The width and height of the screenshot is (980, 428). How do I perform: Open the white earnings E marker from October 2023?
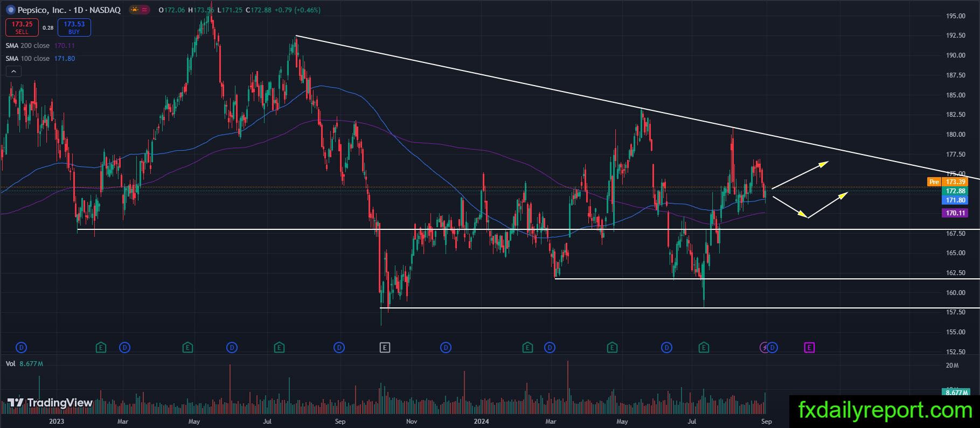(385, 348)
